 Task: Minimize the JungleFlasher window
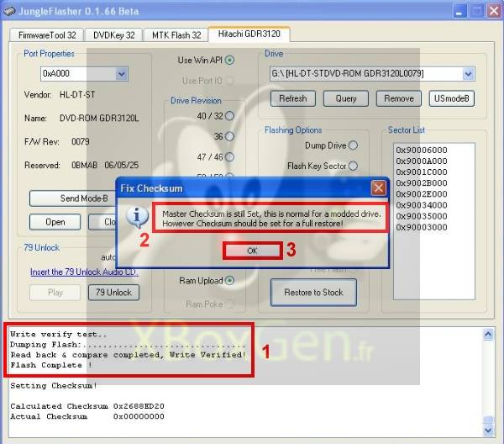coord(459,11)
